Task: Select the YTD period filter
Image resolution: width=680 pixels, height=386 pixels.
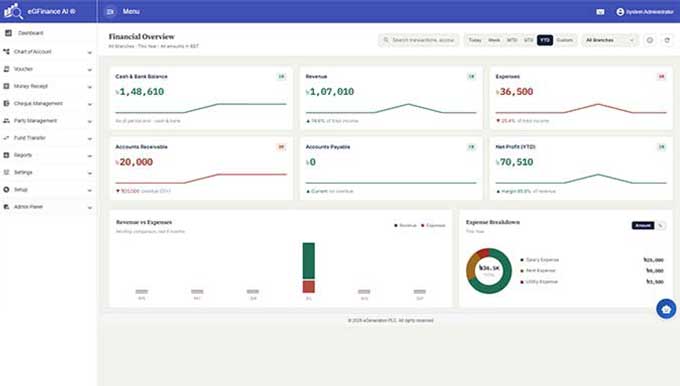Action: pos(545,40)
